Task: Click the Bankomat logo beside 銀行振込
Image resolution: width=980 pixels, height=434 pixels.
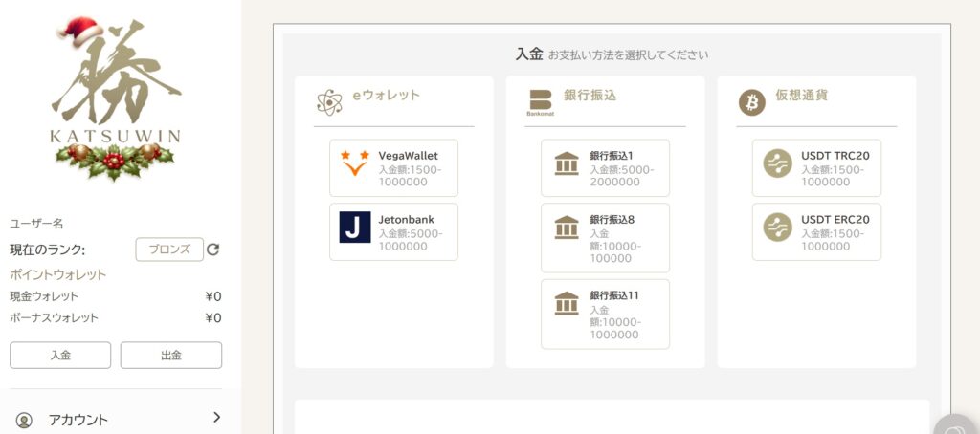Action: (541, 102)
